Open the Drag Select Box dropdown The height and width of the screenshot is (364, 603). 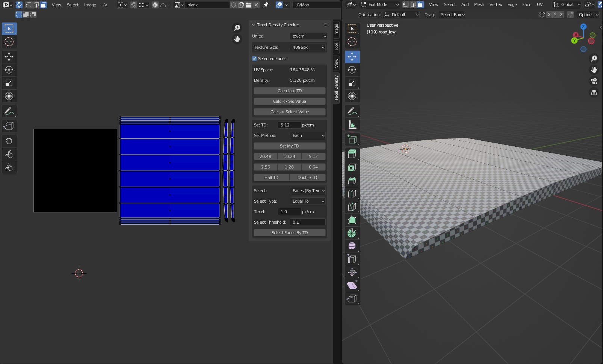pos(452,15)
